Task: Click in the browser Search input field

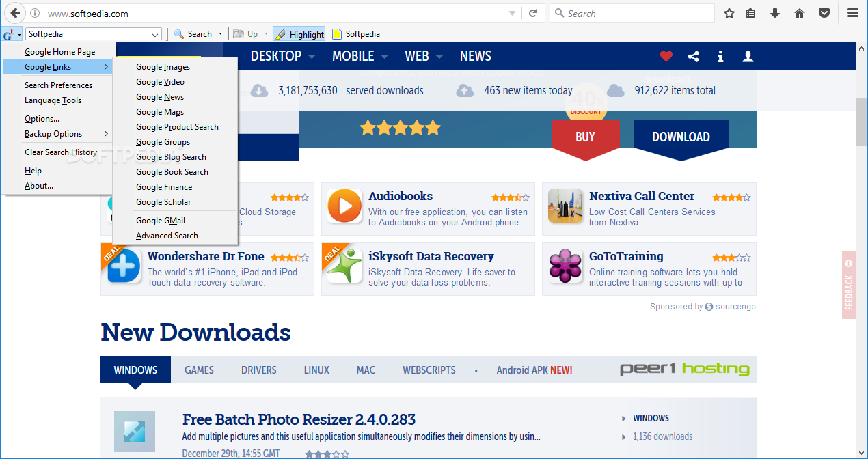Action: (632, 13)
